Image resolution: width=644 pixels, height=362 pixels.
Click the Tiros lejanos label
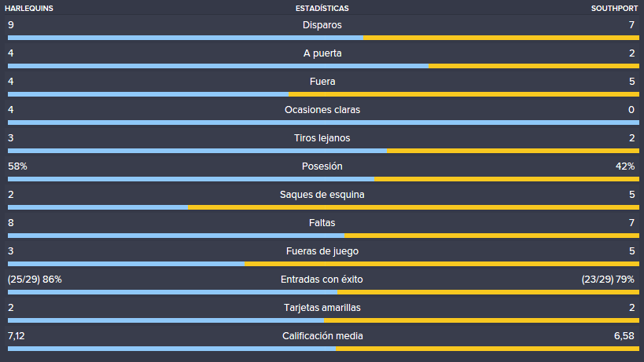point(322,138)
